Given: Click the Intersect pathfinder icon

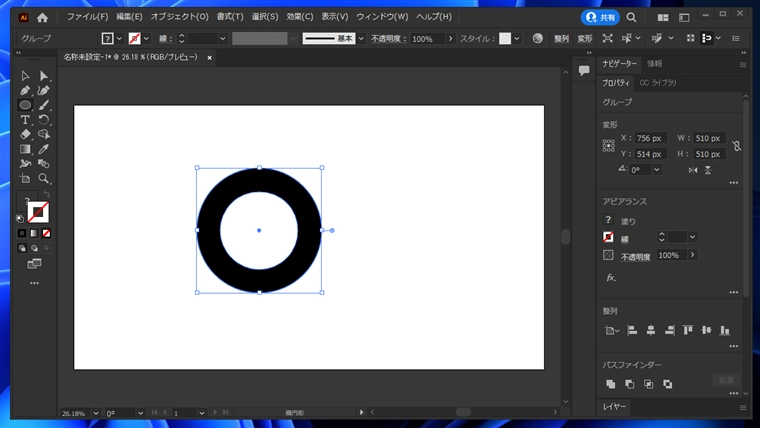Looking at the screenshot, I should pyautogui.click(x=649, y=384).
